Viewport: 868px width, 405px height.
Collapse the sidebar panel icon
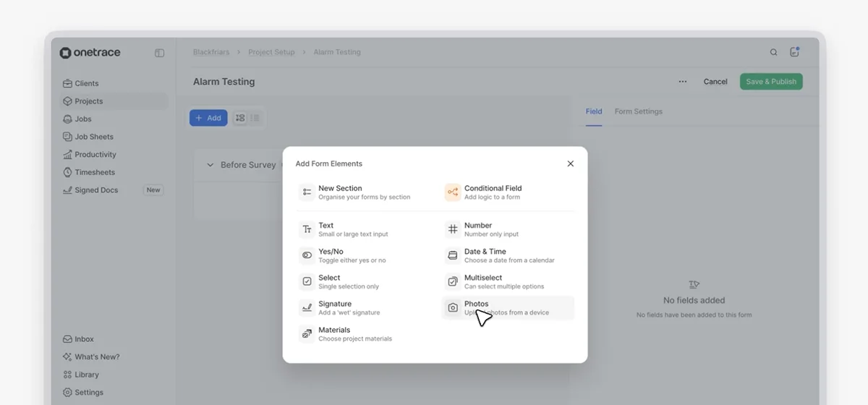160,53
